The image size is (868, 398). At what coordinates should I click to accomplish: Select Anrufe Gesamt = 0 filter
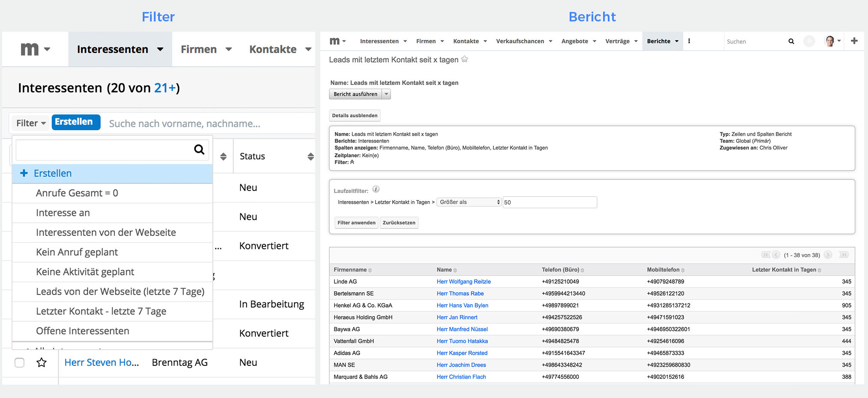pyautogui.click(x=112, y=193)
